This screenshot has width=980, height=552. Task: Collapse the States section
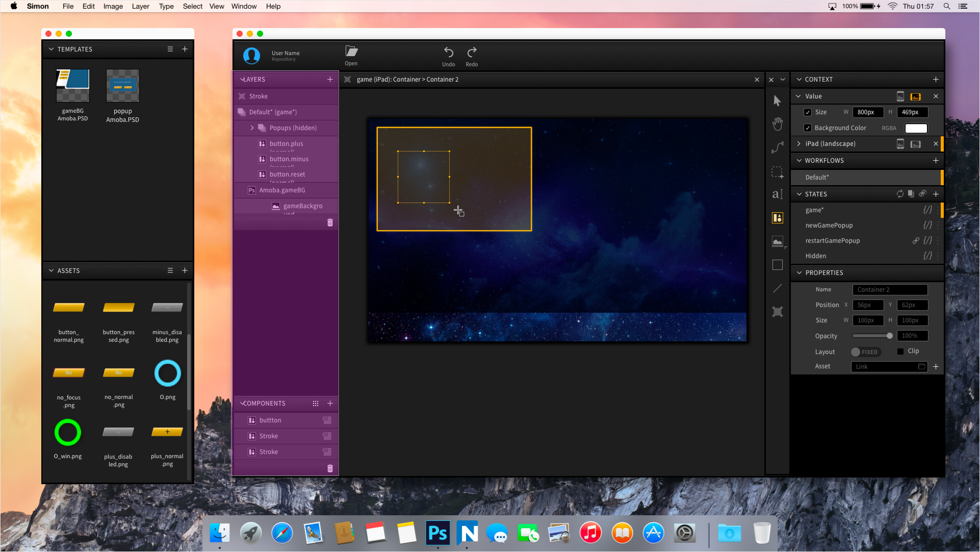799,194
